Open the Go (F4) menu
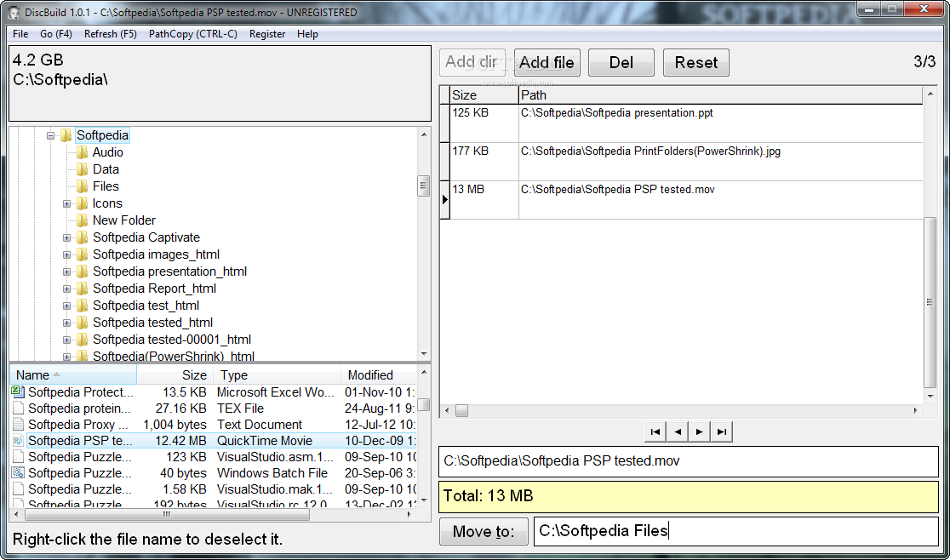950x560 pixels. coord(55,34)
